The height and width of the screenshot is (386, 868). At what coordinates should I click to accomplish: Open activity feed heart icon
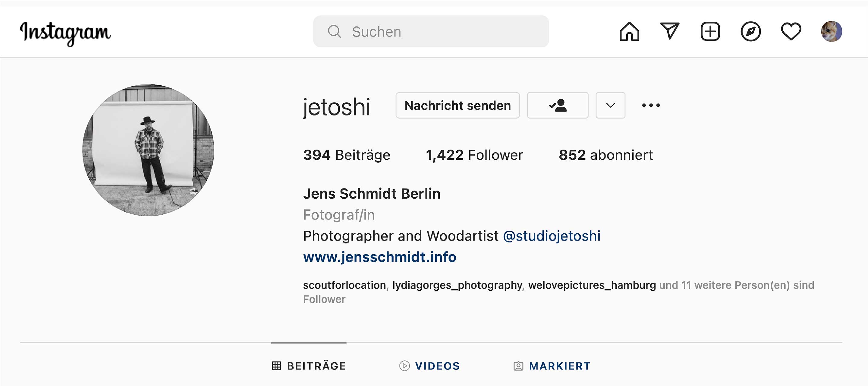pyautogui.click(x=791, y=32)
